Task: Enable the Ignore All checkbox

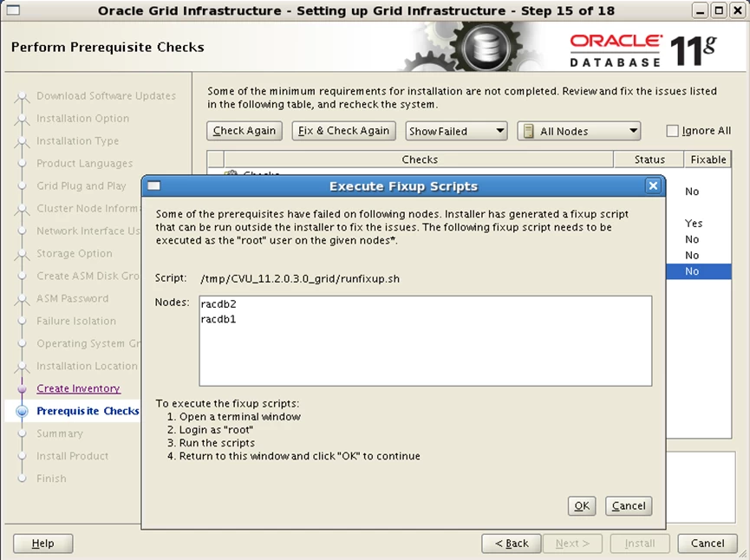Action: pyautogui.click(x=672, y=131)
